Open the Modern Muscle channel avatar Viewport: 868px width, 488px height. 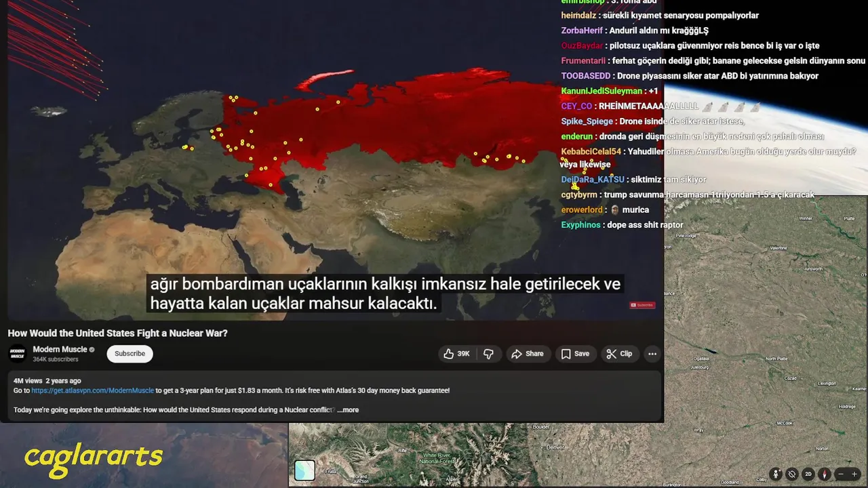click(x=17, y=354)
